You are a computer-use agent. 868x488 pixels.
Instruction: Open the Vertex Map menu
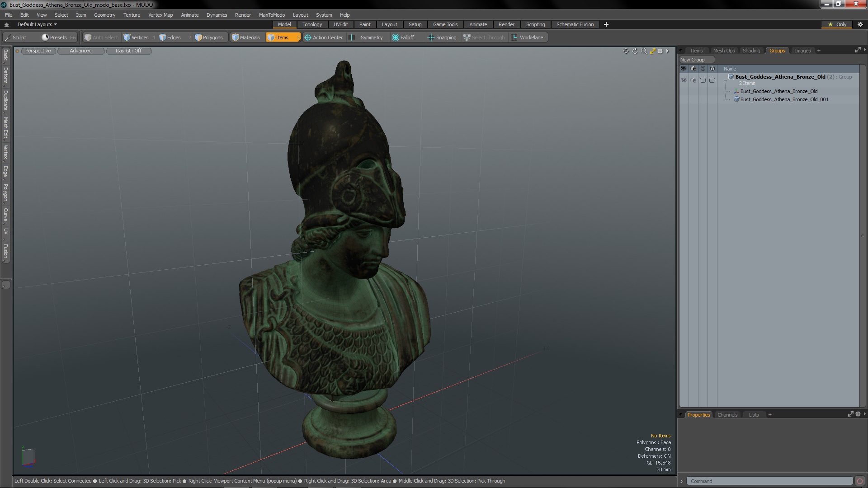[x=160, y=15]
